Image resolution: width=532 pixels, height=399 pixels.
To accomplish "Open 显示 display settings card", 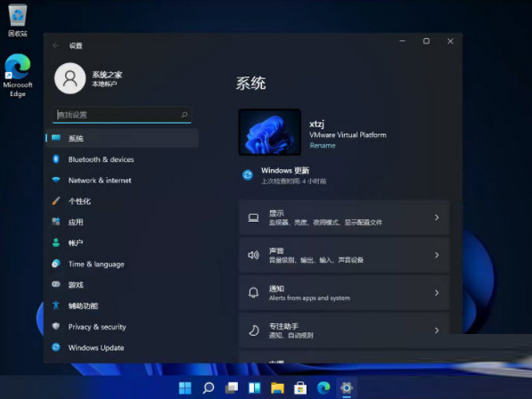I will pos(344,217).
